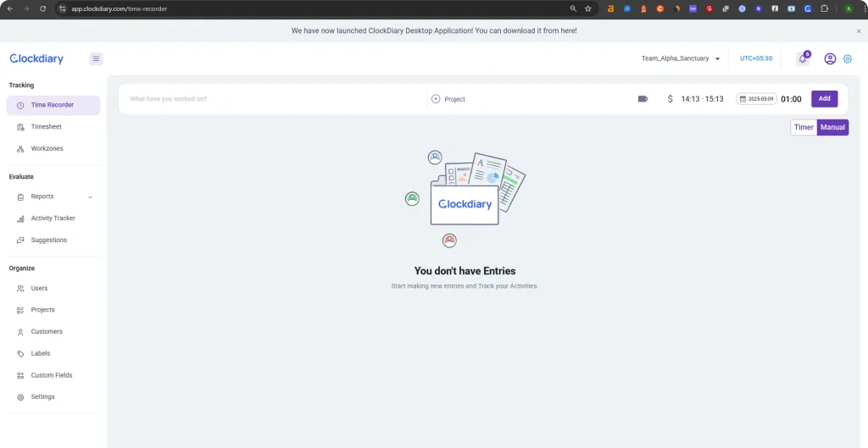Open the user profile icon
The image size is (868, 448).
830,58
